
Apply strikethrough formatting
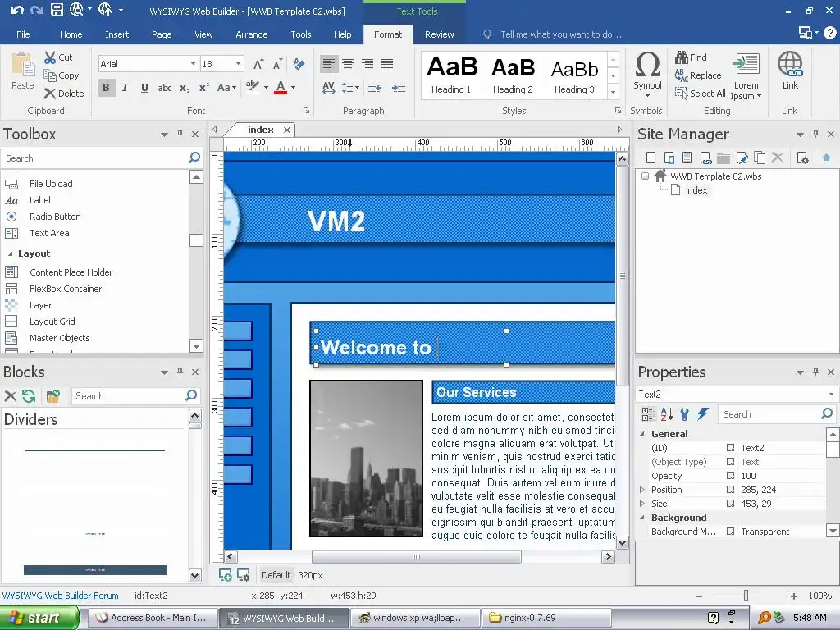pos(164,88)
